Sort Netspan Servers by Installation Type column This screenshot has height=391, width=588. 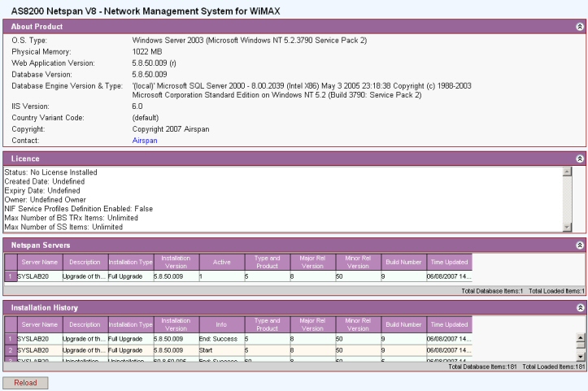(129, 262)
